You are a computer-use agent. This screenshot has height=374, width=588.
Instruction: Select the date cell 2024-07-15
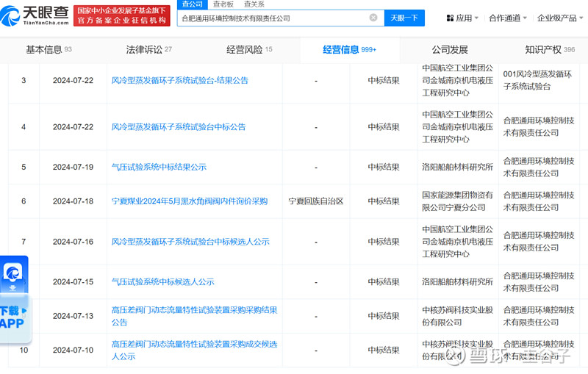(73, 282)
